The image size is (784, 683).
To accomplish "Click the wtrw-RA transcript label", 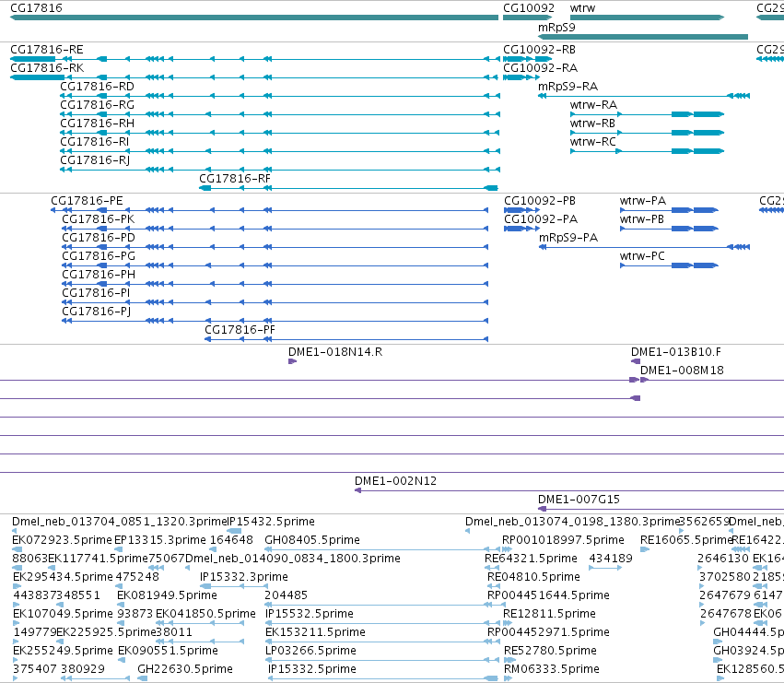I will tap(593, 105).
